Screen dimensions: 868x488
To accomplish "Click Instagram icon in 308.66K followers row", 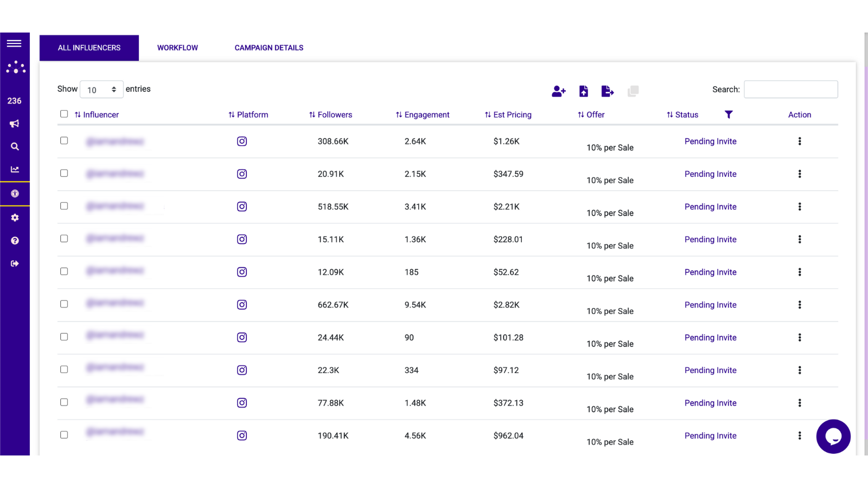I will [242, 142].
